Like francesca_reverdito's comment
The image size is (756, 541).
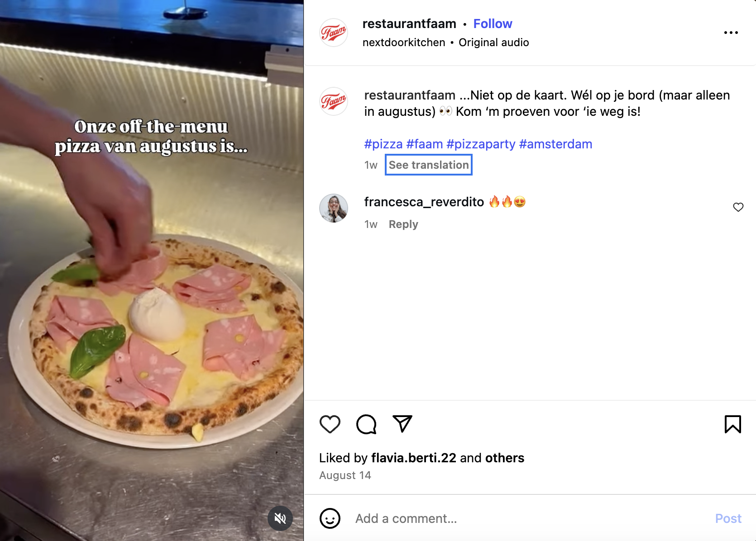tap(738, 207)
